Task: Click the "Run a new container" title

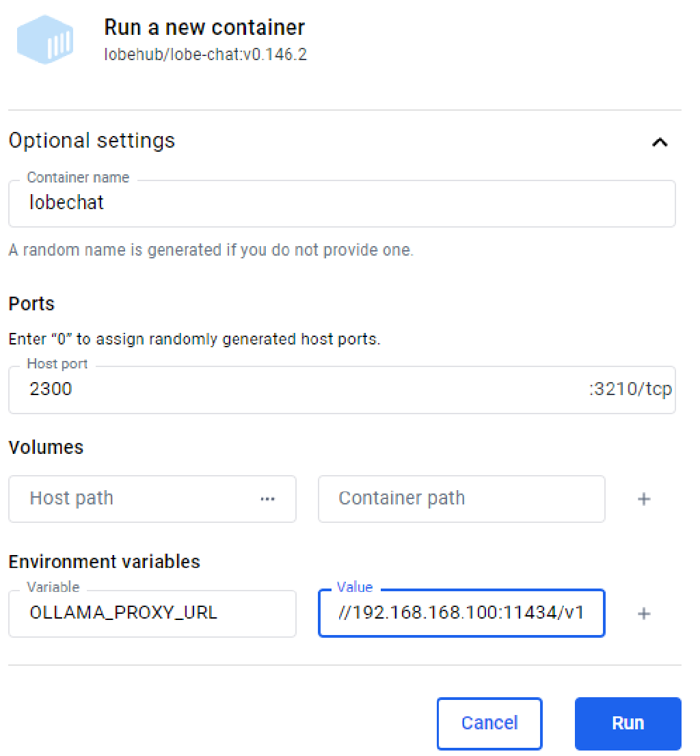Action: coord(204,28)
